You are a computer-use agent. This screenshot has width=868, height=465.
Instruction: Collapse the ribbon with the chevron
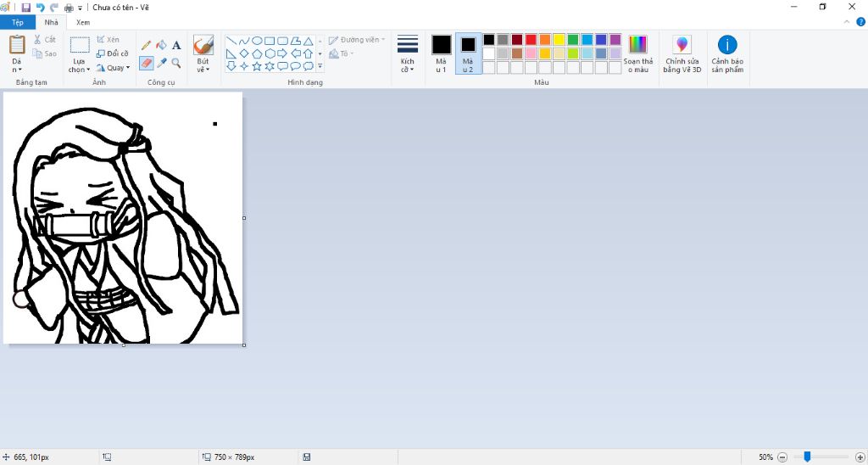pos(847,22)
